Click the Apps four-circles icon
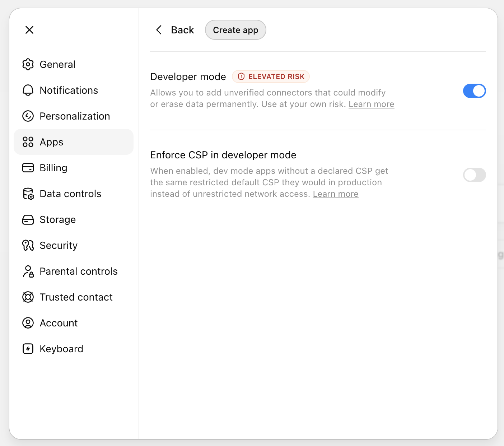This screenshot has height=446, width=504. point(28,142)
